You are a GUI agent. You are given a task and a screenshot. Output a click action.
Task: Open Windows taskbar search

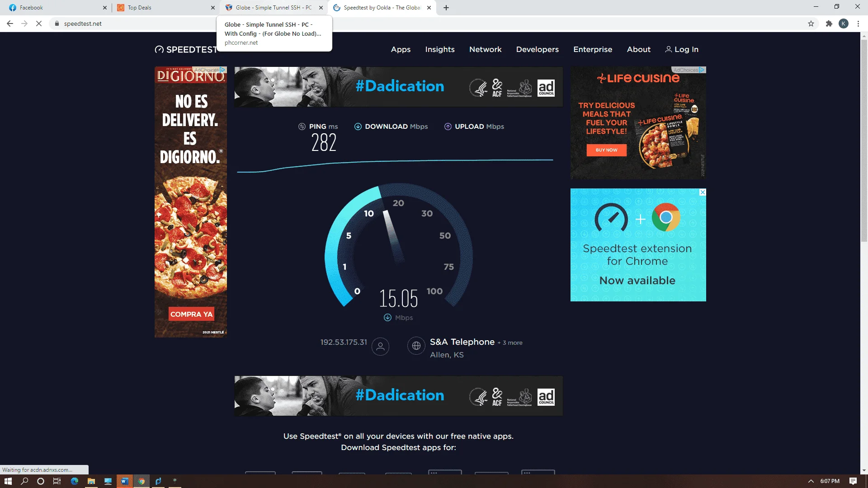tap(24, 481)
